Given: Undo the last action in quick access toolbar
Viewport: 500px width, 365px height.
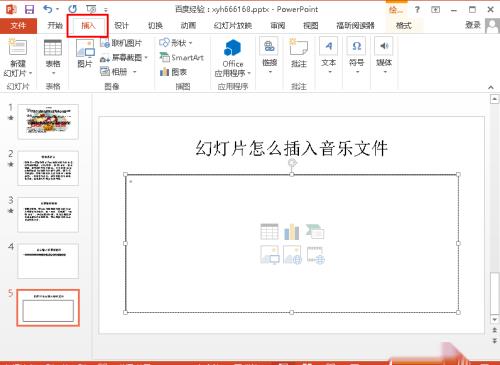Looking at the screenshot, I should click(x=48, y=9).
